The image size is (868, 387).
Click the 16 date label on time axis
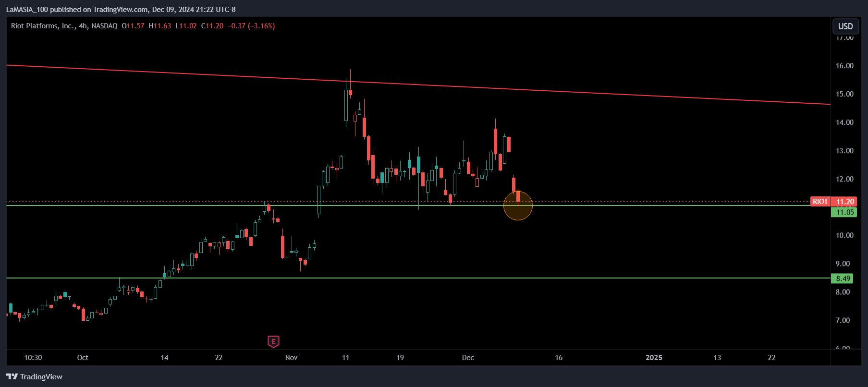[559, 358]
